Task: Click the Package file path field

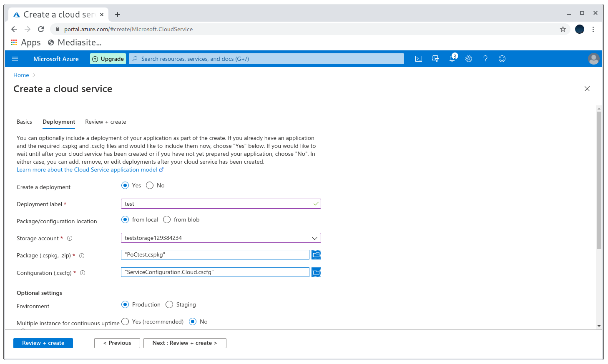Action: point(215,254)
